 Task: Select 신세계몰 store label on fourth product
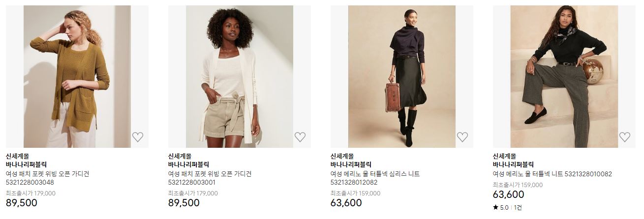(504, 156)
